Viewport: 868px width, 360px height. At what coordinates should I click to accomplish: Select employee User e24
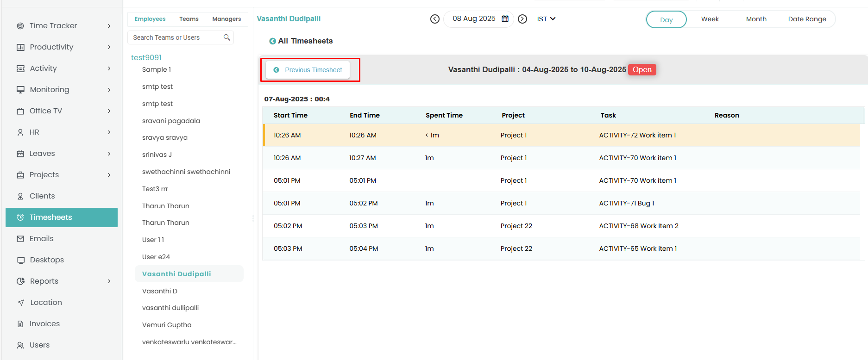(x=156, y=257)
